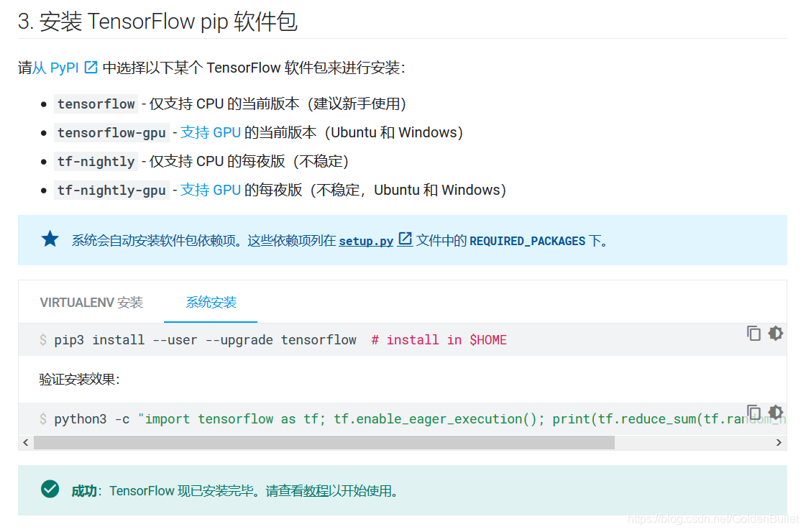Click the pip3 install --user --upgrade tensorflow command
Viewport: 806px width, 532px height.
(205, 340)
